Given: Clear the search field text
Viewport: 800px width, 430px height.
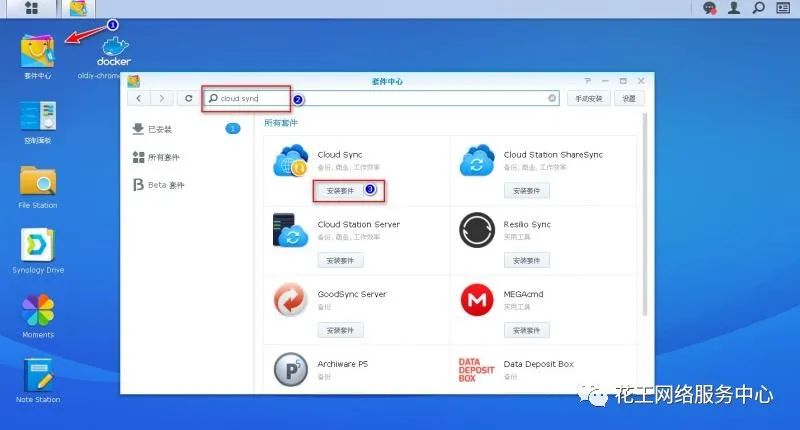Looking at the screenshot, I should [552, 98].
